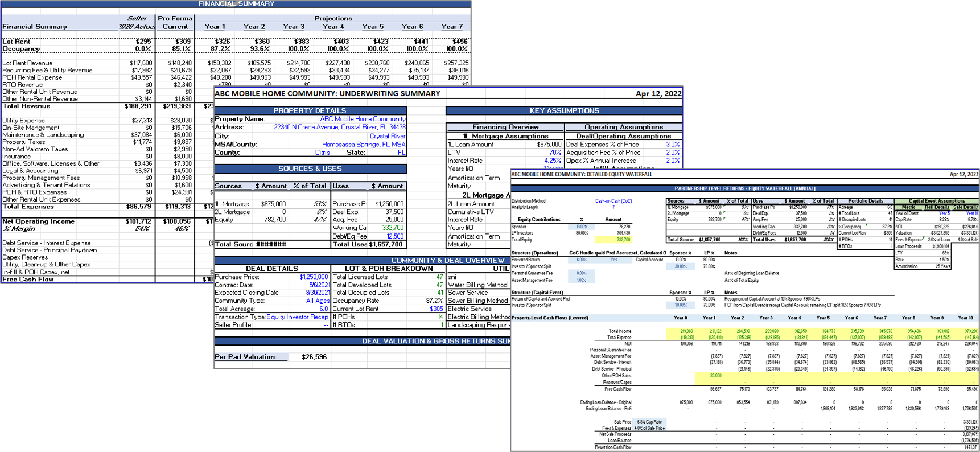
Task: Select the POH Rental Expense row label
Action: [x=32, y=77]
